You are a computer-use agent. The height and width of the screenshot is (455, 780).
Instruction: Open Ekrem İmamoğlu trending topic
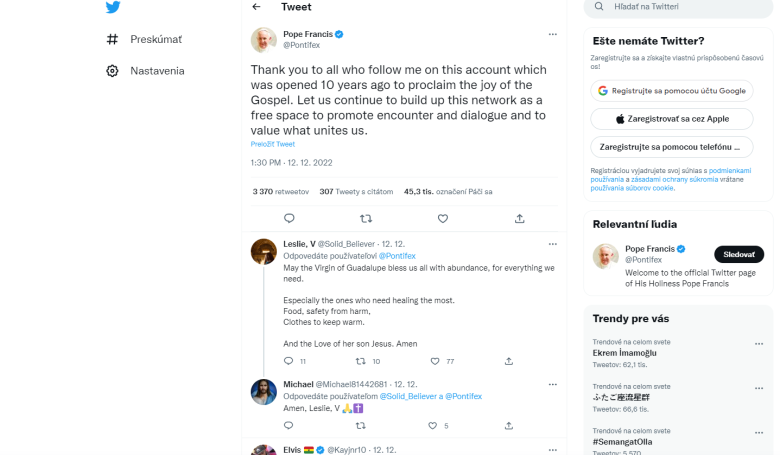pos(623,354)
